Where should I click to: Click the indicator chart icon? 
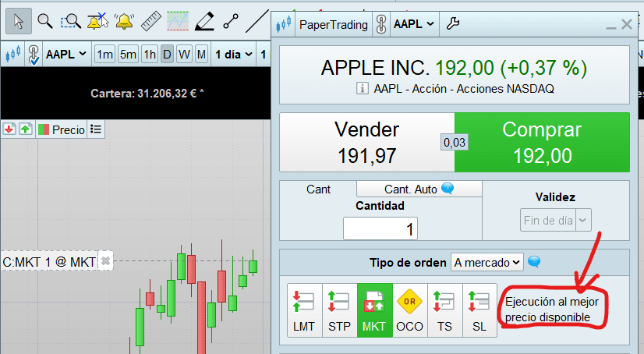[x=178, y=21]
